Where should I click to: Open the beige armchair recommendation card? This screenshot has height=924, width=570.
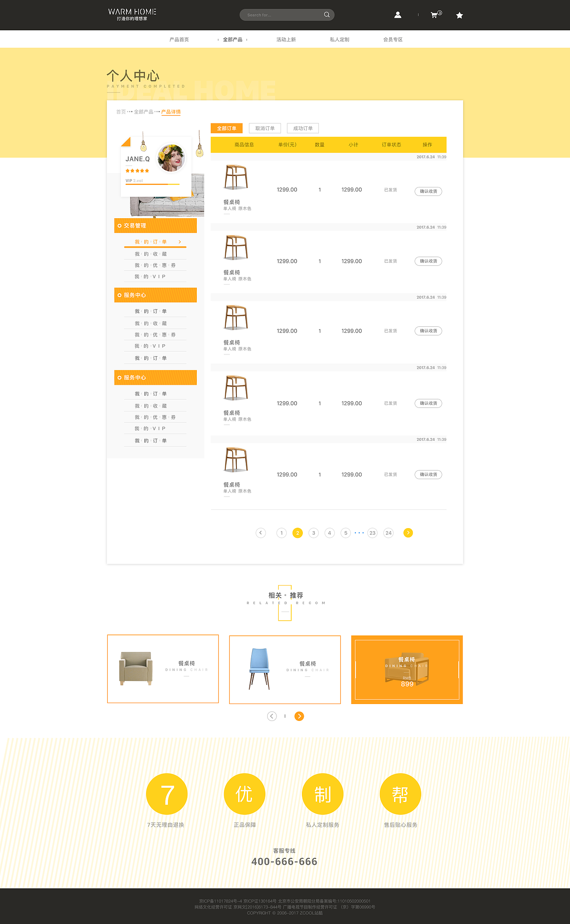pyautogui.click(x=163, y=669)
